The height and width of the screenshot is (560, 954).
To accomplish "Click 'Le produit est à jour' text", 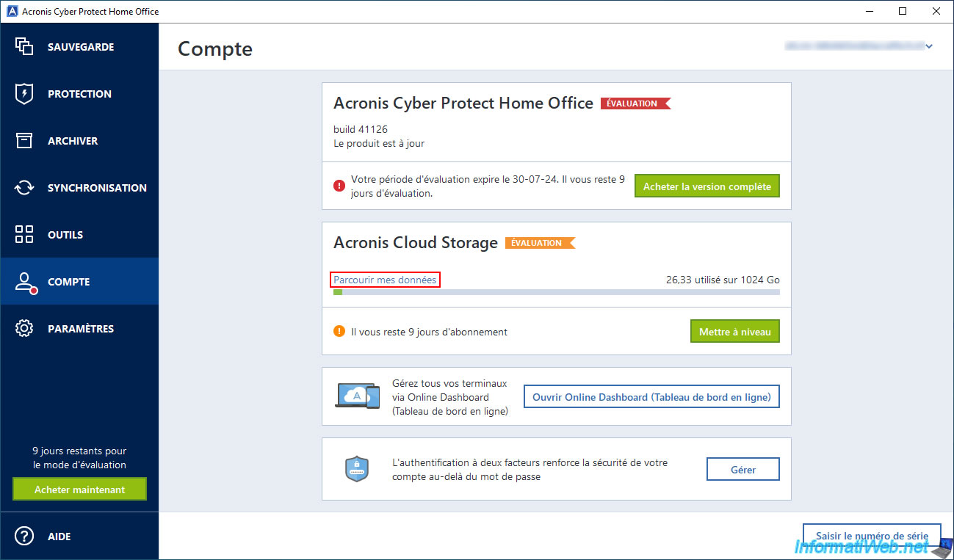I will 379,143.
